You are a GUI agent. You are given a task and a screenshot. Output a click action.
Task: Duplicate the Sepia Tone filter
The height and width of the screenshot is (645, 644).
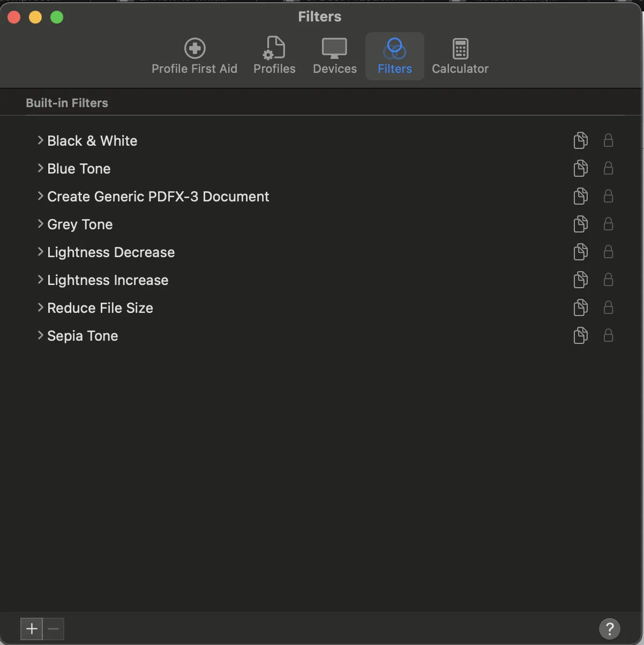[581, 335]
